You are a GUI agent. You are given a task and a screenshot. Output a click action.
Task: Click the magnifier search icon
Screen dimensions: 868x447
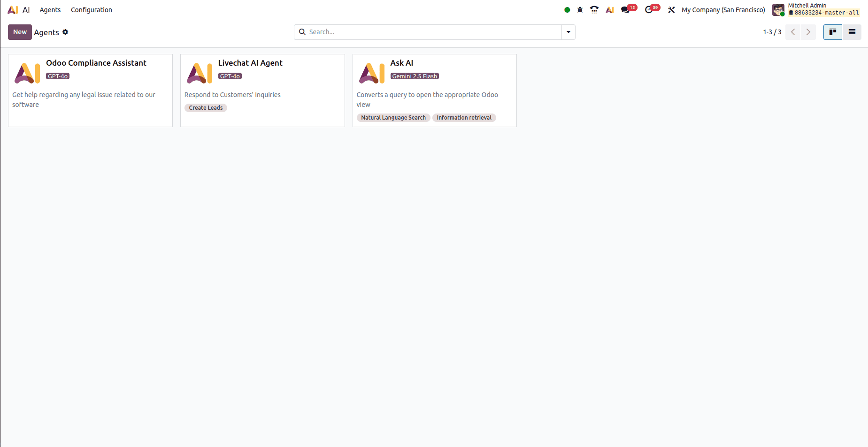point(302,32)
